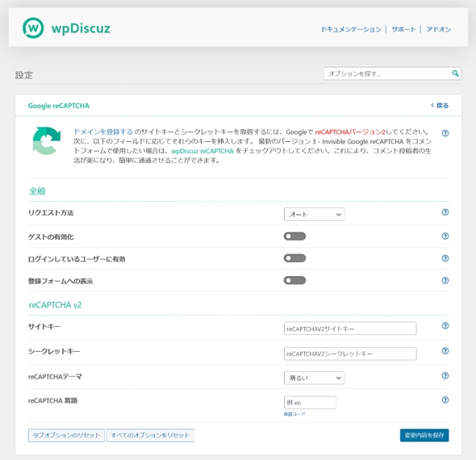This screenshot has height=460, width=476.
Task: Open help icon for リクエスト方法
Action: [x=445, y=212]
